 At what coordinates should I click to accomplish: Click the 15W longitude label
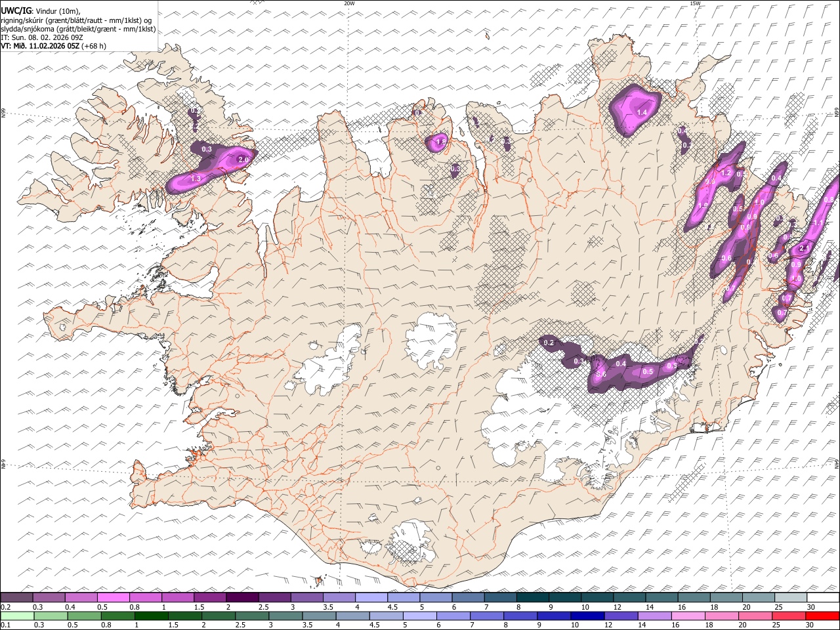pyautogui.click(x=695, y=3)
